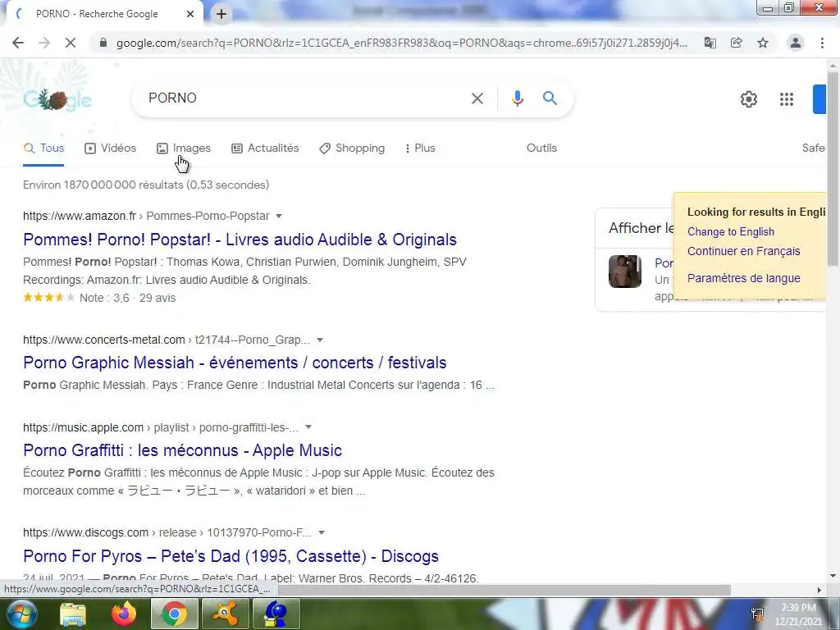The height and width of the screenshot is (630, 840).
Task: Click the globe program taskbar icon
Action: coord(276,614)
